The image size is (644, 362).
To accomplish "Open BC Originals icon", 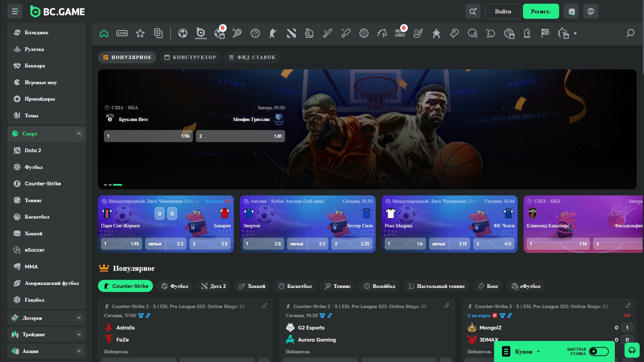I will pos(201,33).
